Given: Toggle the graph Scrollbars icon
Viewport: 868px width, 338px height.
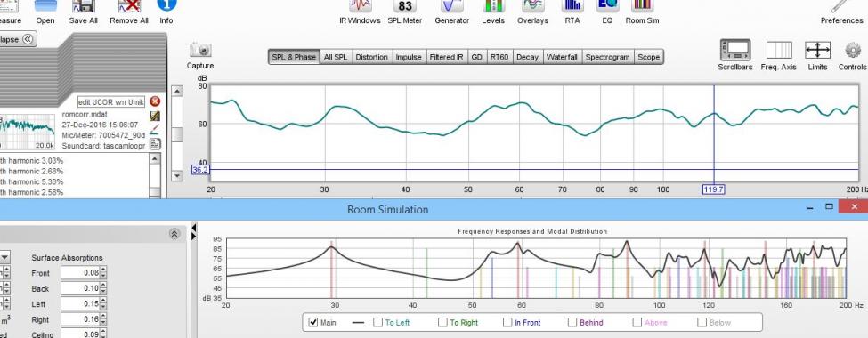Looking at the screenshot, I should 735,51.
